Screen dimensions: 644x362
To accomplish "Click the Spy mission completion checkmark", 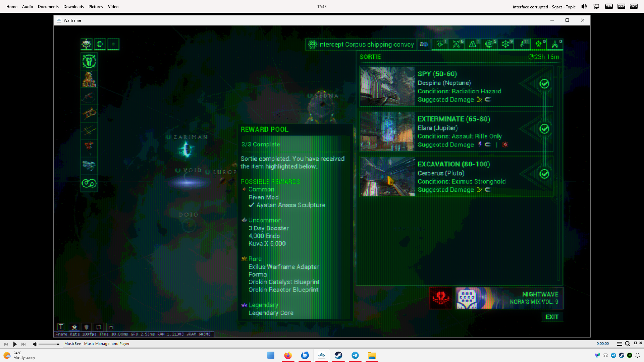I will pyautogui.click(x=544, y=84).
